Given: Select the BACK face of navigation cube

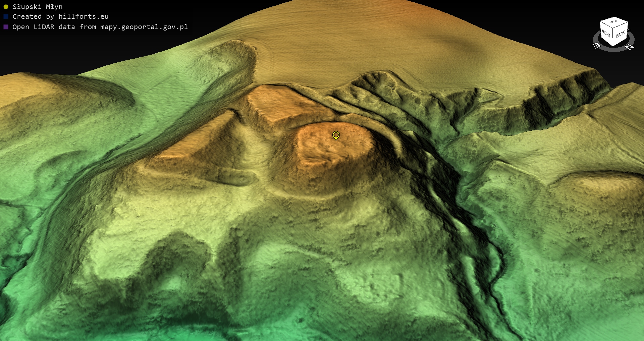Looking at the screenshot, I should click(620, 34).
